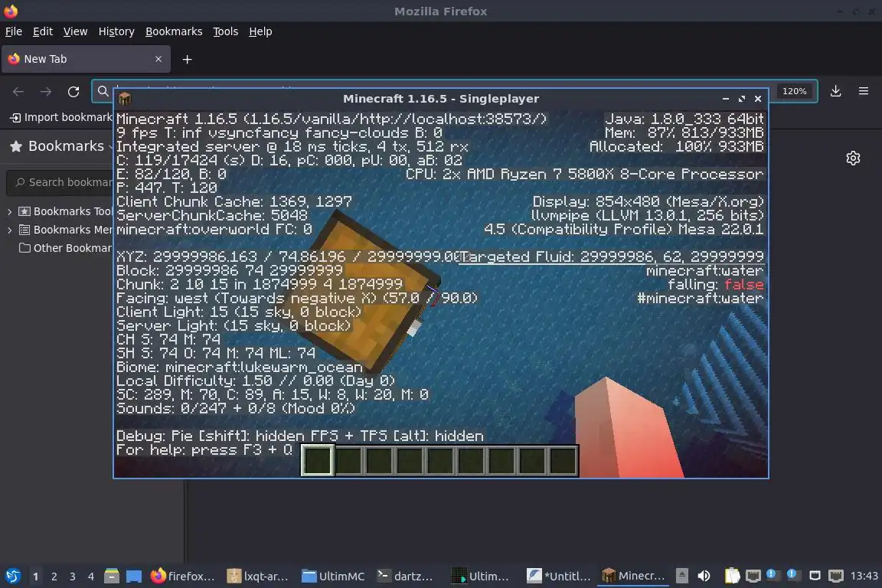
Task: Open the Tools menu
Action: [226, 31]
